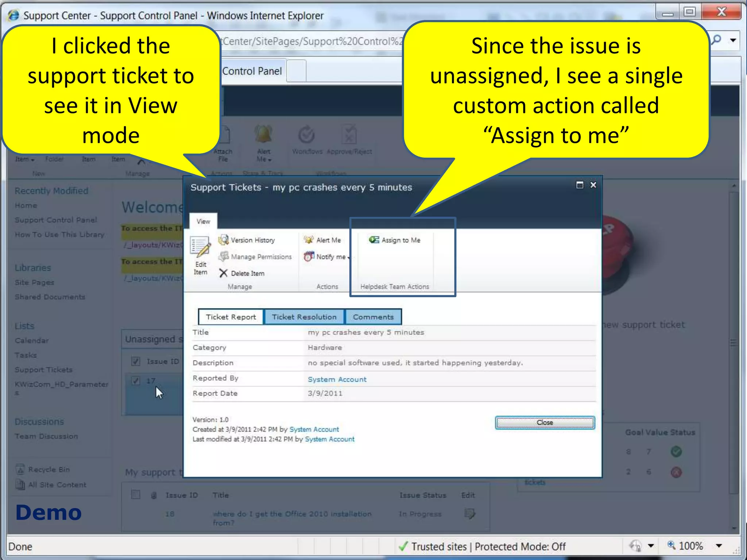The image size is (747, 560).
Task: Open the Office 2010 installation ticket title
Action: tap(292, 518)
